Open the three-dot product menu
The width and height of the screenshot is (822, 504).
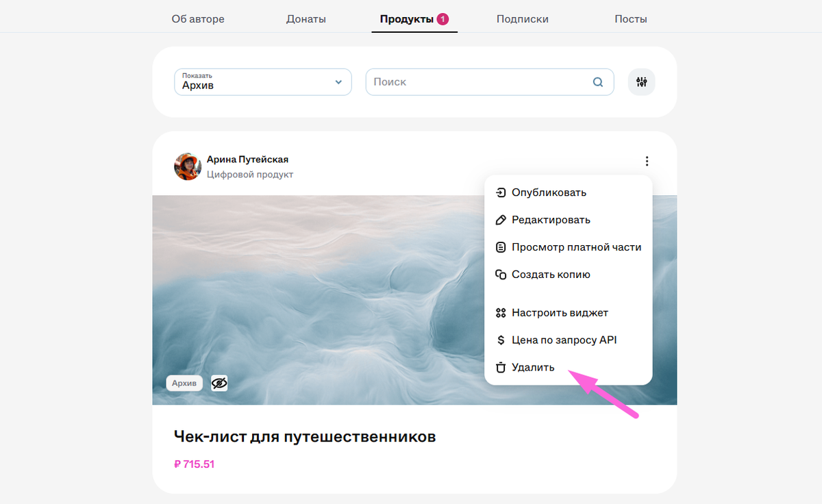coord(647,162)
